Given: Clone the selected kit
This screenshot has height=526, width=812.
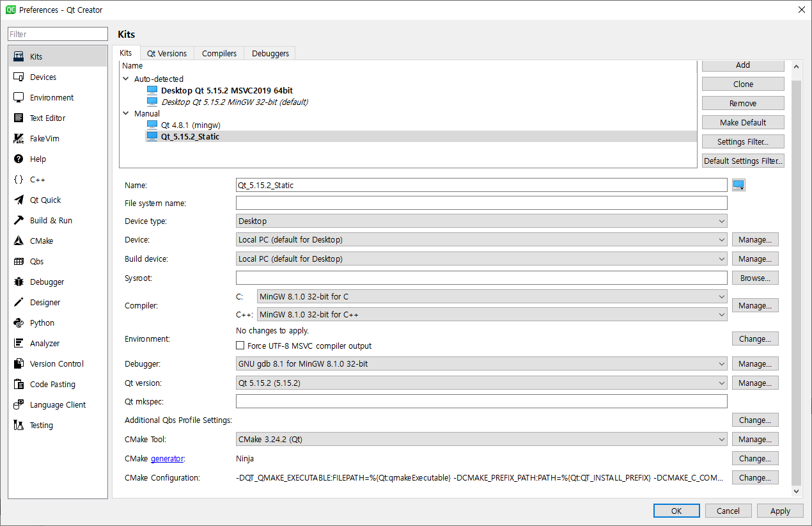Looking at the screenshot, I should tap(743, 84).
